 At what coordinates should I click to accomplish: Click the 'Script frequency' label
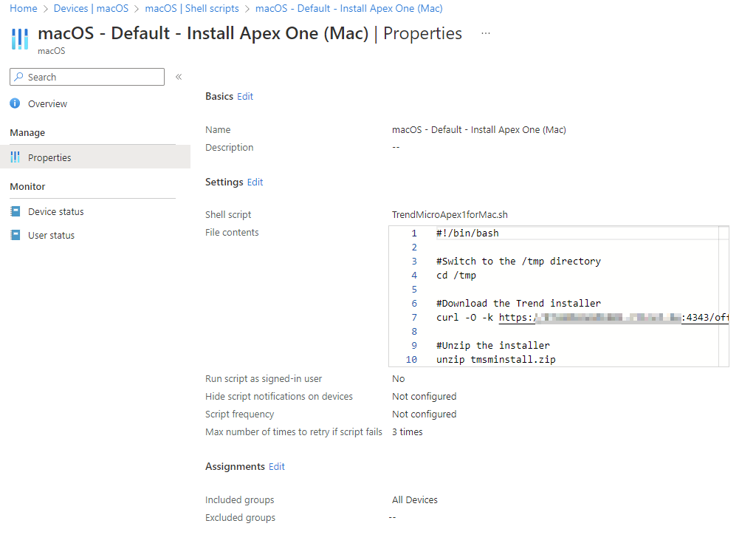pyautogui.click(x=240, y=414)
